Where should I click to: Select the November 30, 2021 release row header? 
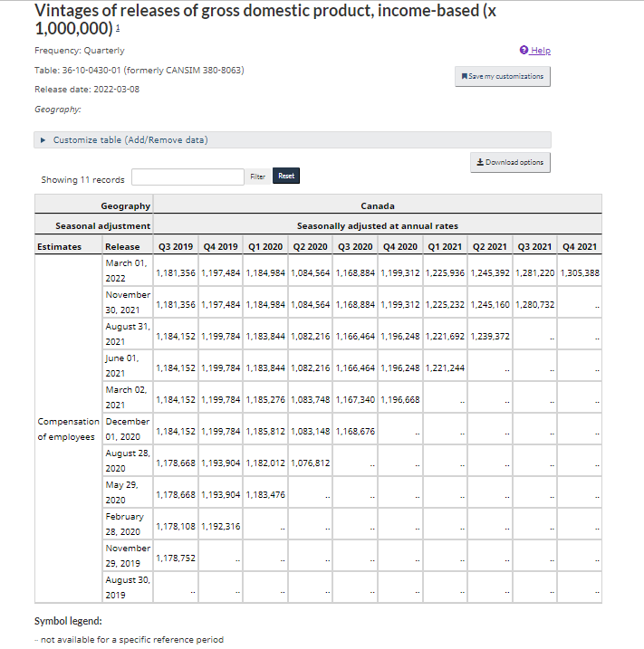pyautogui.click(x=128, y=302)
